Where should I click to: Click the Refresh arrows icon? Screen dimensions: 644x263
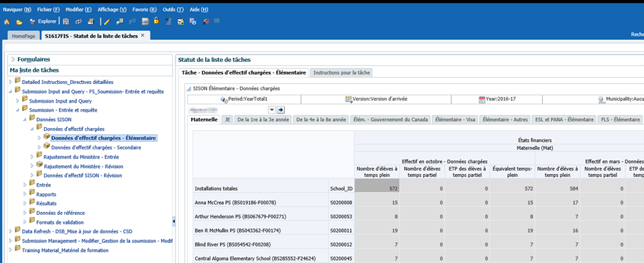(78, 22)
